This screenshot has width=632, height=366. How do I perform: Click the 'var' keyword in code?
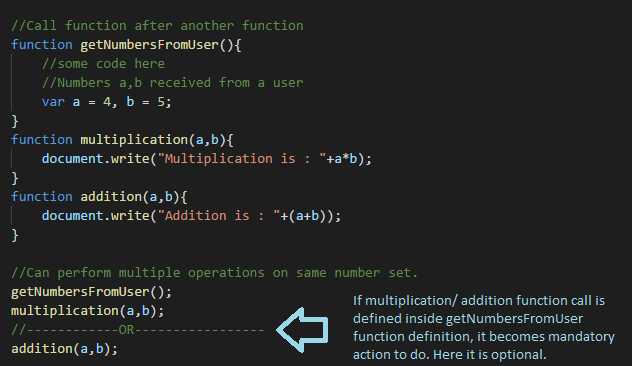[53, 102]
